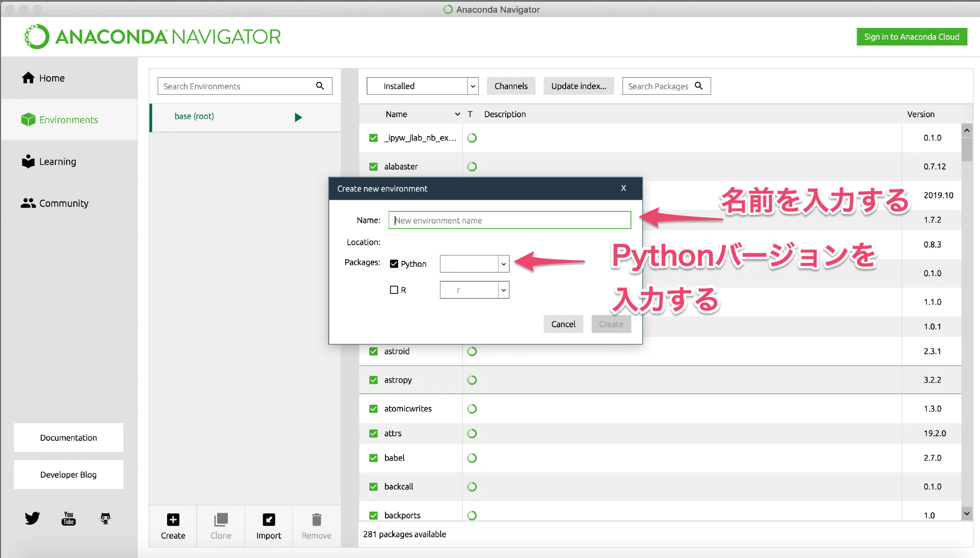Image resolution: width=980 pixels, height=558 pixels.
Task: Click the Search Packages magnifier icon
Action: pos(699,86)
